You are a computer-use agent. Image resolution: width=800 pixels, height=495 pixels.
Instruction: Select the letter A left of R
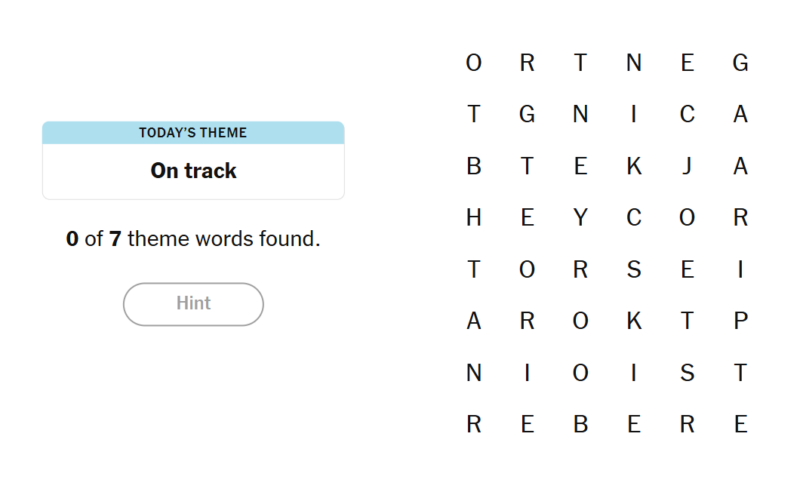[474, 322]
